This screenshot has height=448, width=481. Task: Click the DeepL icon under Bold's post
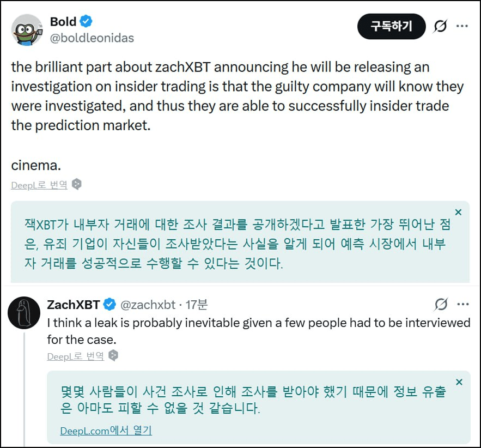77,184
